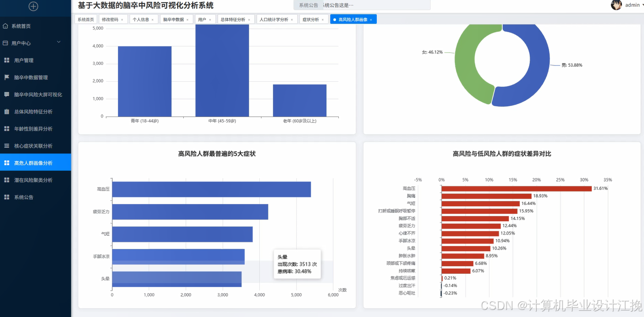644x317 pixels.
Task: Open the admin user dropdown arrow
Action: pos(642,5)
